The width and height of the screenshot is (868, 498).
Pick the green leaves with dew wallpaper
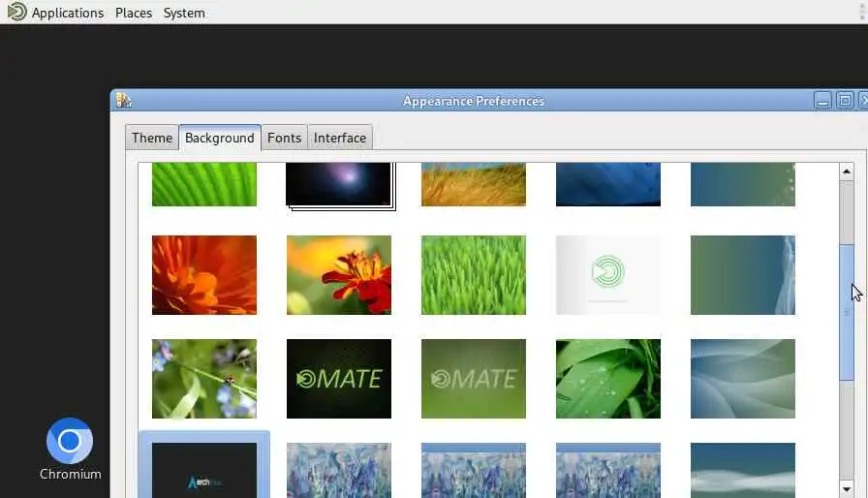[607, 379]
